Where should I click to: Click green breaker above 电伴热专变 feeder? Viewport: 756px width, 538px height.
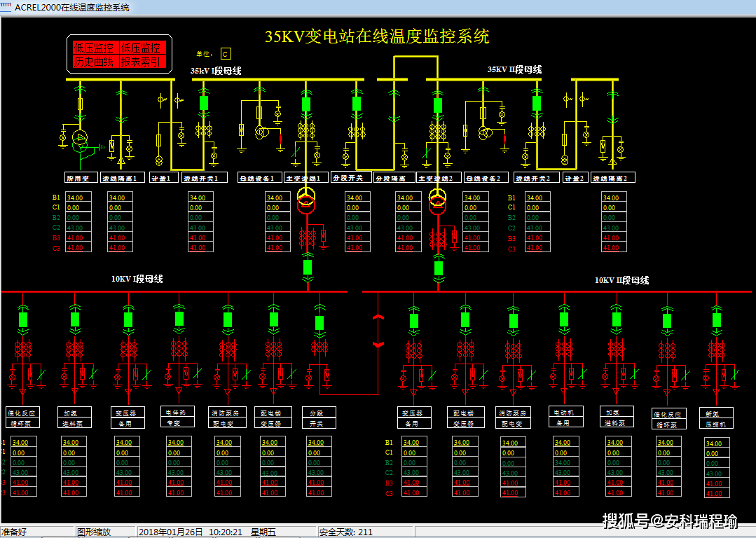[x=179, y=319]
